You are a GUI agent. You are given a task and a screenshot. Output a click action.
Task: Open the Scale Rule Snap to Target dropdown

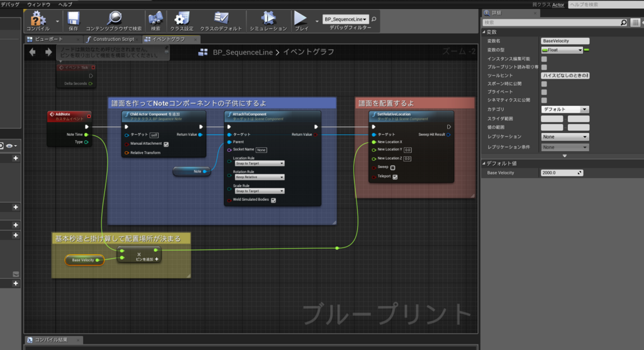[x=259, y=191]
